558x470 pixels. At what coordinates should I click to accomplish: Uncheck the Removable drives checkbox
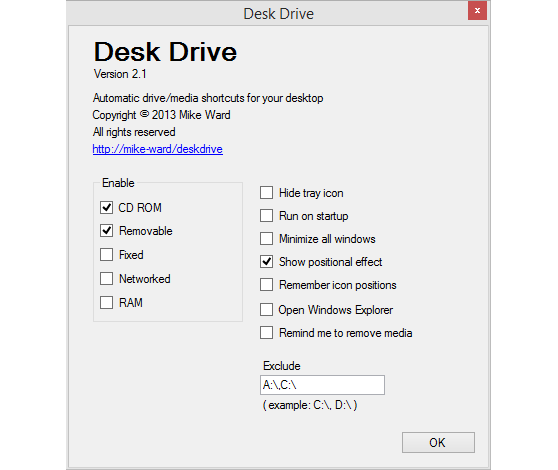(106, 231)
